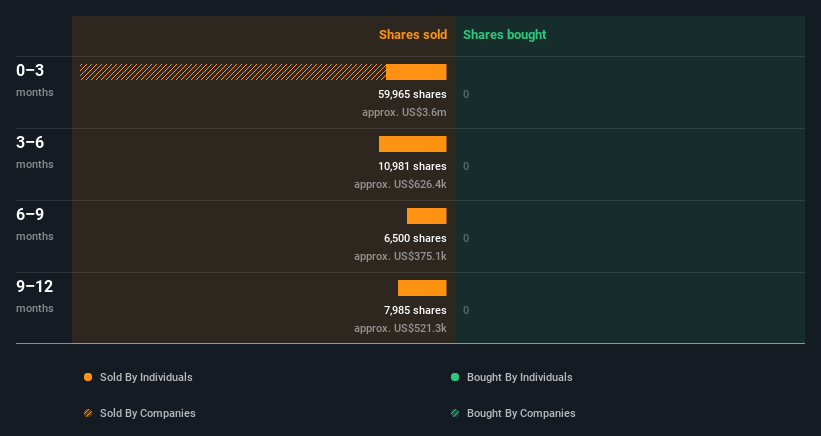Screen dimensions: 821x436
Task: Select the Sold By Companies legend label
Action: (x=148, y=413)
